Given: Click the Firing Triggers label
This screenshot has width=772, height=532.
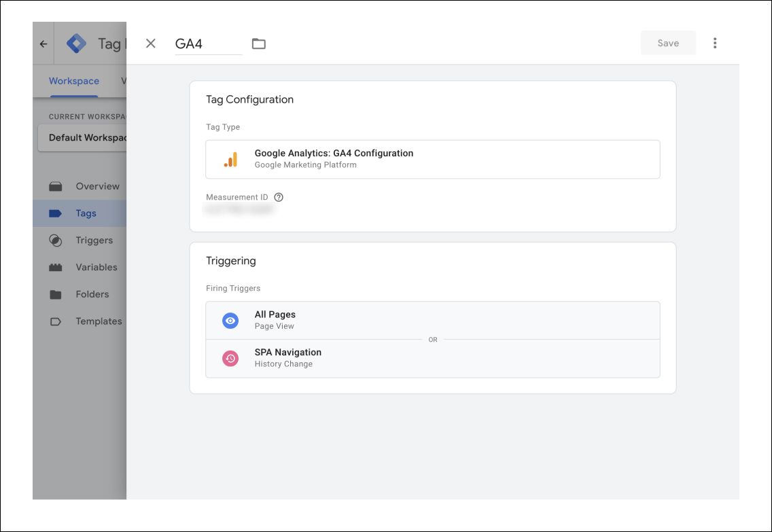Looking at the screenshot, I should [x=233, y=288].
